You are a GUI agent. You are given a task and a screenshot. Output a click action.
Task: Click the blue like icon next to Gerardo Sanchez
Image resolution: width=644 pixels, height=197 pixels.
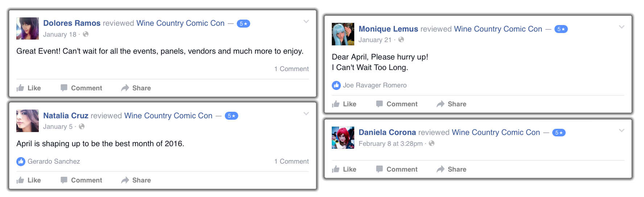point(21,161)
